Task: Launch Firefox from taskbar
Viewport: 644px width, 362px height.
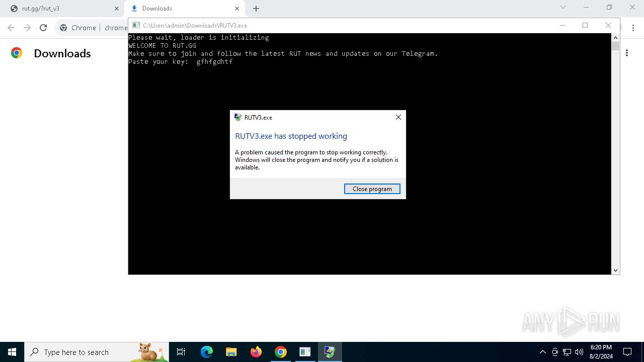Action: tap(256, 352)
